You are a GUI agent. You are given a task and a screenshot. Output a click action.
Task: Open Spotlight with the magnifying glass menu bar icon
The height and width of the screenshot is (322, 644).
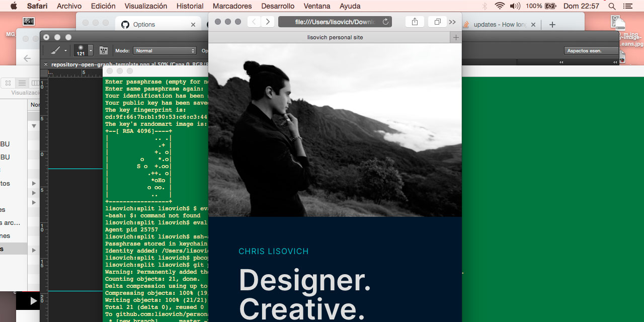point(611,6)
